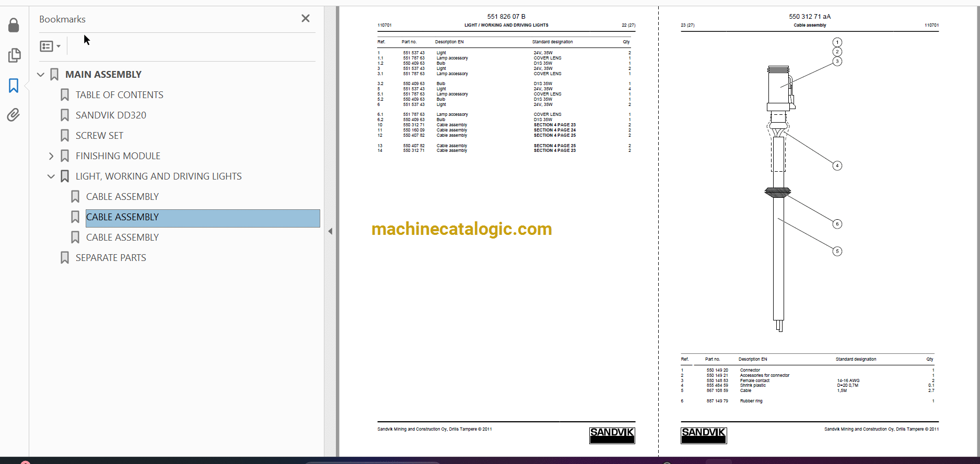This screenshot has height=464, width=980.
Task: Click the Part no. header, right page
Action: pos(713,359)
